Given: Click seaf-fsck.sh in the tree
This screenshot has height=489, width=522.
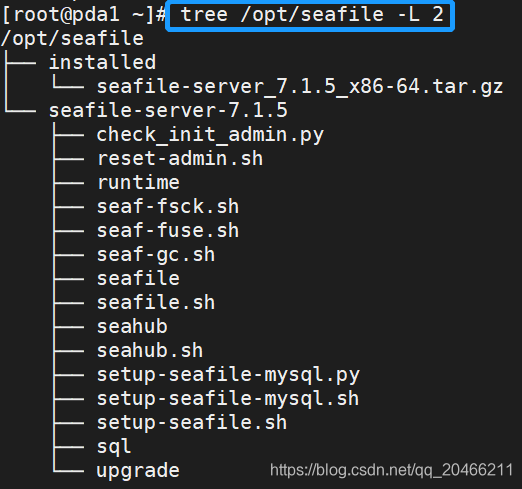Looking at the screenshot, I should click(168, 206).
